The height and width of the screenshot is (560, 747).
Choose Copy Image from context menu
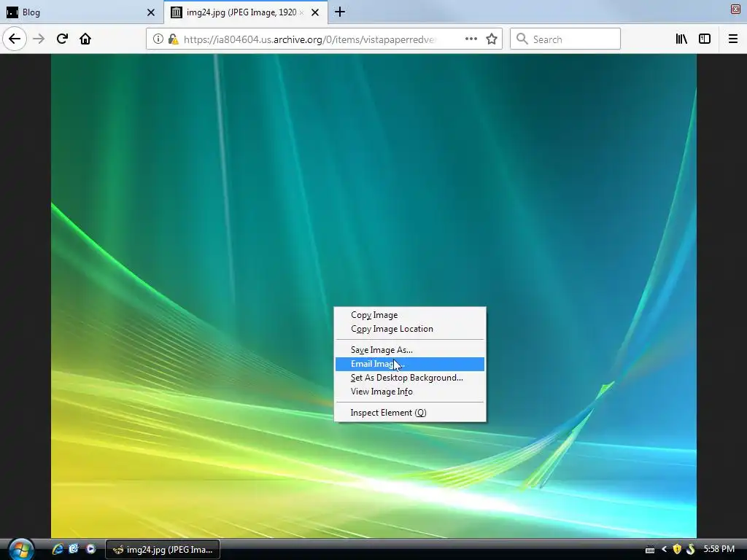pyautogui.click(x=410, y=315)
